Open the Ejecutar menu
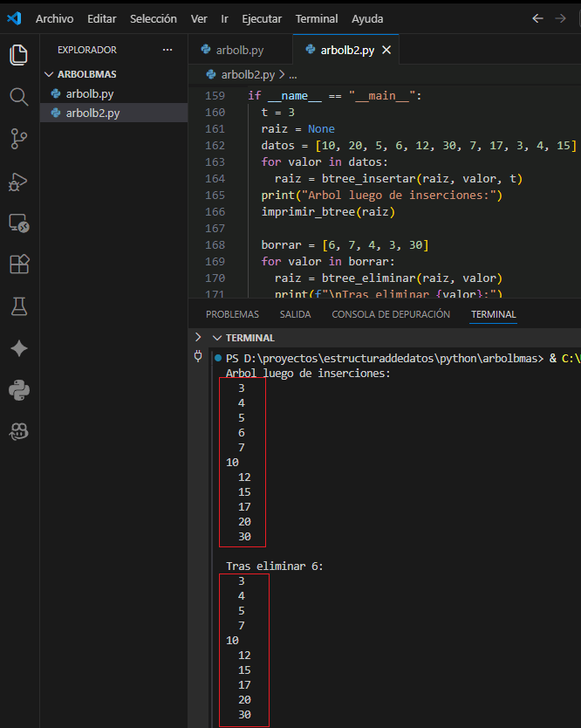The height and width of the screenshot is (728, 581). point(262,18)
